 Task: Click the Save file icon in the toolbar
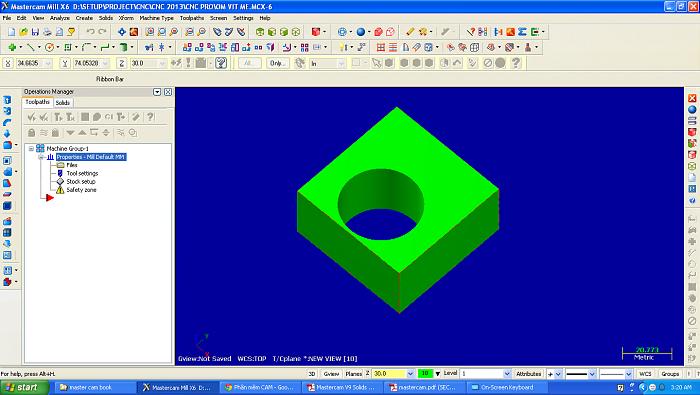pos(35,32)
